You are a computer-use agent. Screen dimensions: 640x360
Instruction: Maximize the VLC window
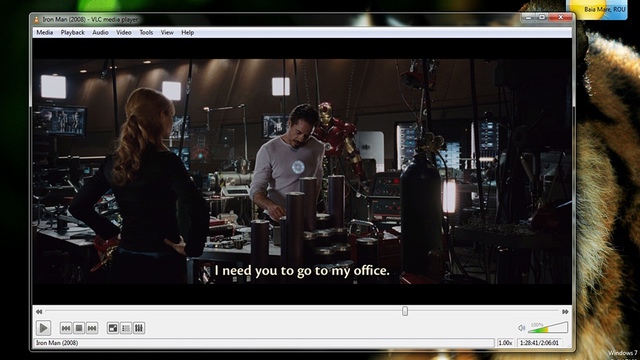pos(542,17)
